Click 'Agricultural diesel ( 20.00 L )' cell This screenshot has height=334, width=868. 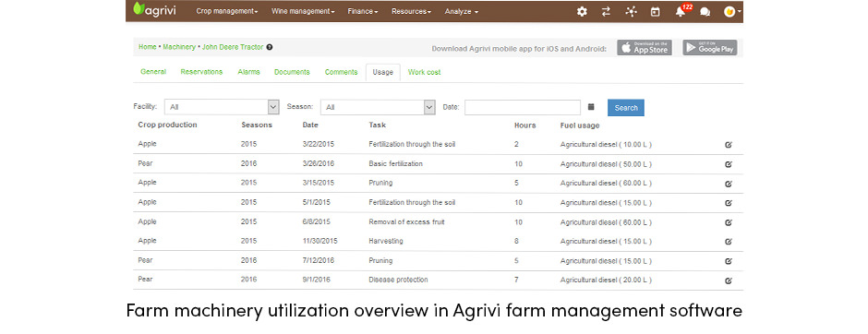coord(606,280)
